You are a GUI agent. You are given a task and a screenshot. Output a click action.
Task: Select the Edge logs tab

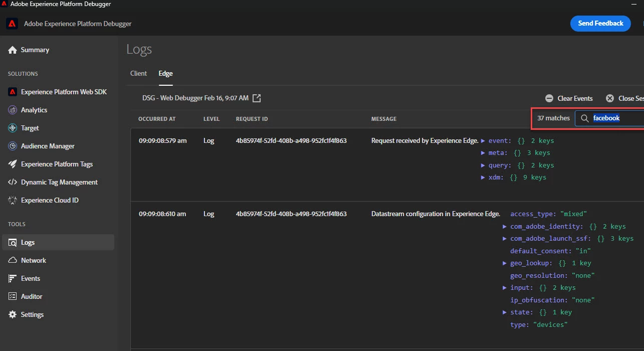coord(165,73)
